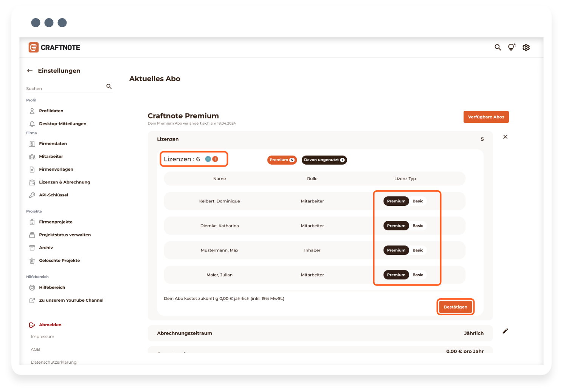563x392 pixels.
Task: Click the Rolle column header
Action: [312, 179]
